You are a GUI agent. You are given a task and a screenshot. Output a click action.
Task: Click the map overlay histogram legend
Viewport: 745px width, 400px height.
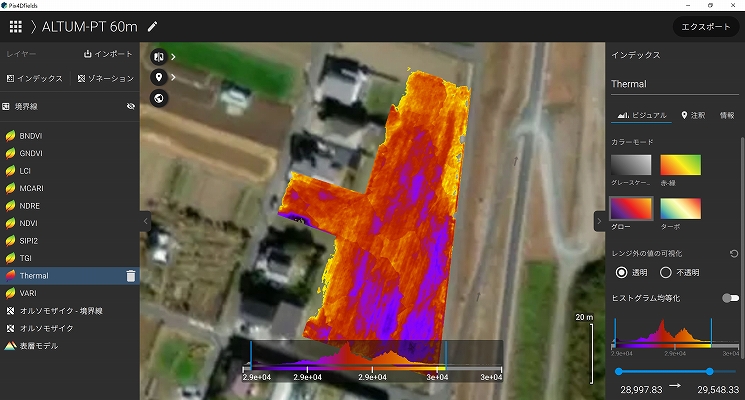372,362
